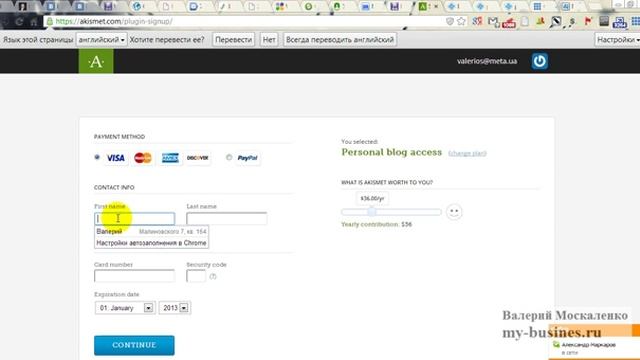640x360 pixels.
Task: Click the smiley face beside the slider
Action: 454,212
